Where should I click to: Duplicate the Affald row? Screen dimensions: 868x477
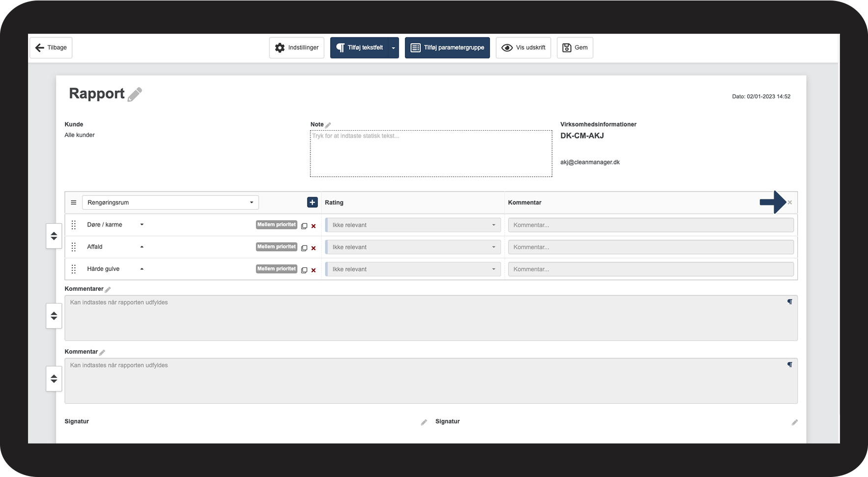coord(304,248)
